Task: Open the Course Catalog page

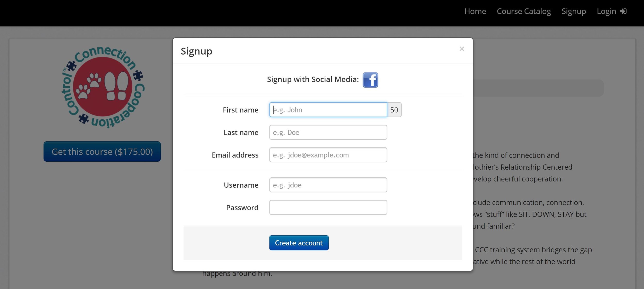Action: [x=524, y=11]
